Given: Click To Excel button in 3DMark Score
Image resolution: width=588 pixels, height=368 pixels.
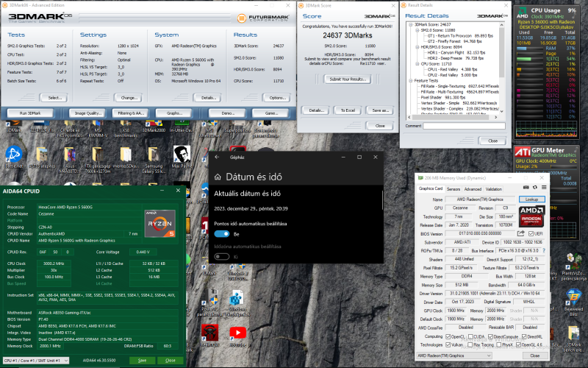Looking at the screenshot, I should click(348, 110).
